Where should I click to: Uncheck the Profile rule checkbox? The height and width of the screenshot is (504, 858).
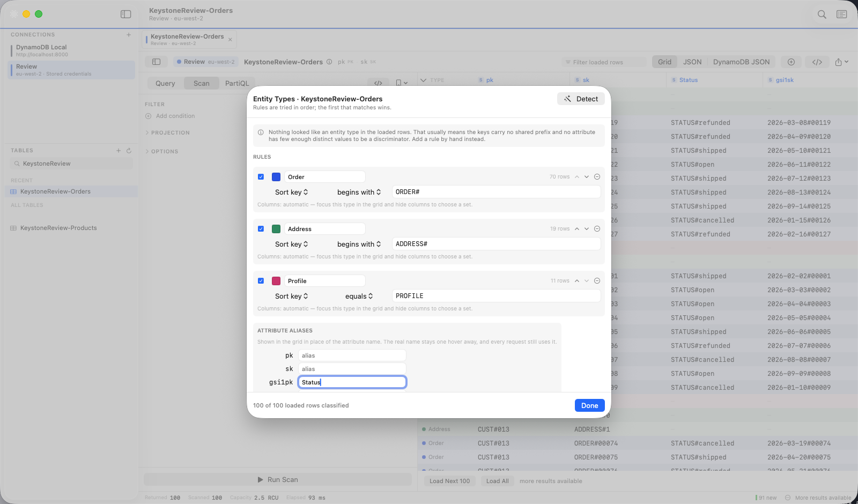coord(261,281)
